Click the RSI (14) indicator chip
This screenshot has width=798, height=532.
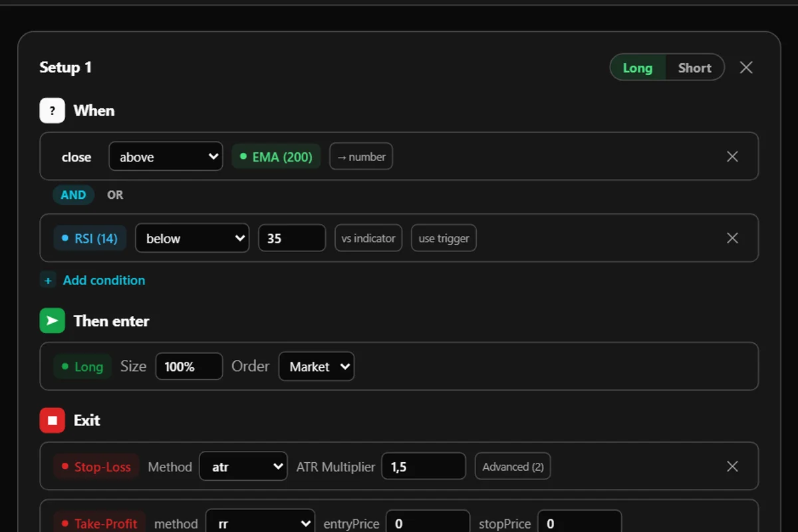[90, 238]
